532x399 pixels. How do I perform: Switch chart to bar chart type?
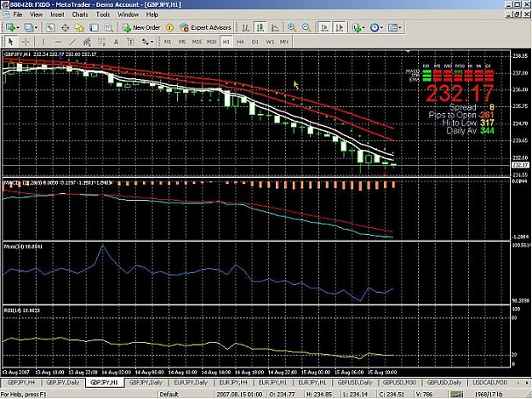point(246,27)
